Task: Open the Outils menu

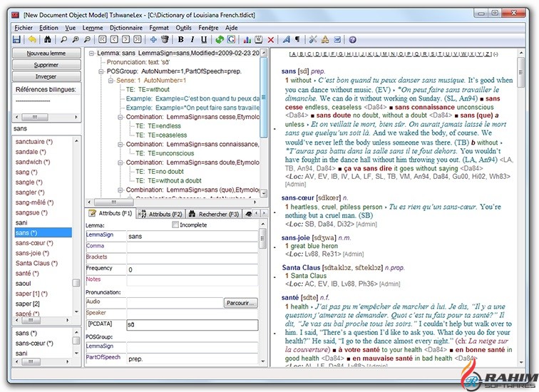Action: pyautogui.click(x=183, y=28)
